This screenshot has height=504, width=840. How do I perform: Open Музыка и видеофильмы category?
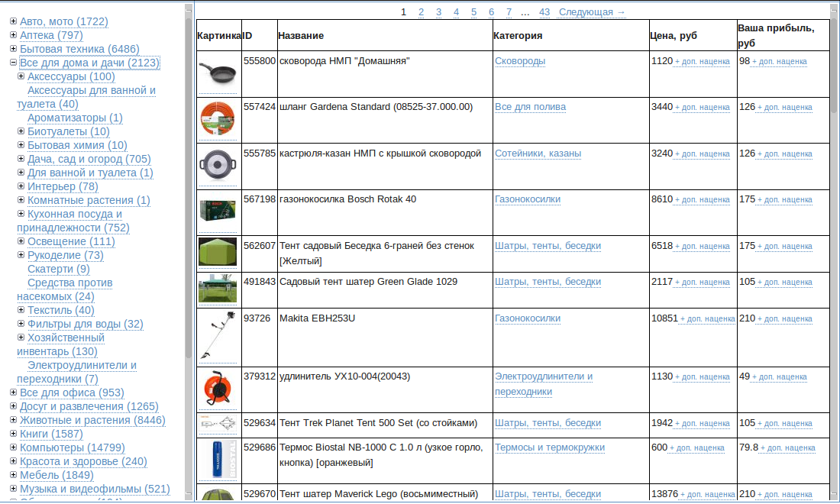(95, 489)
